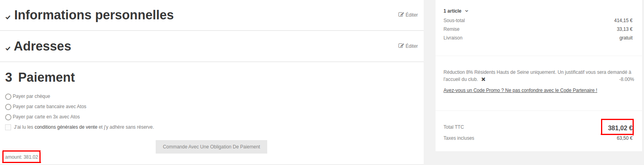This screenshot has height=165, width=644.
Task: Select Payer par chèque option
Action: coord(8,97)
